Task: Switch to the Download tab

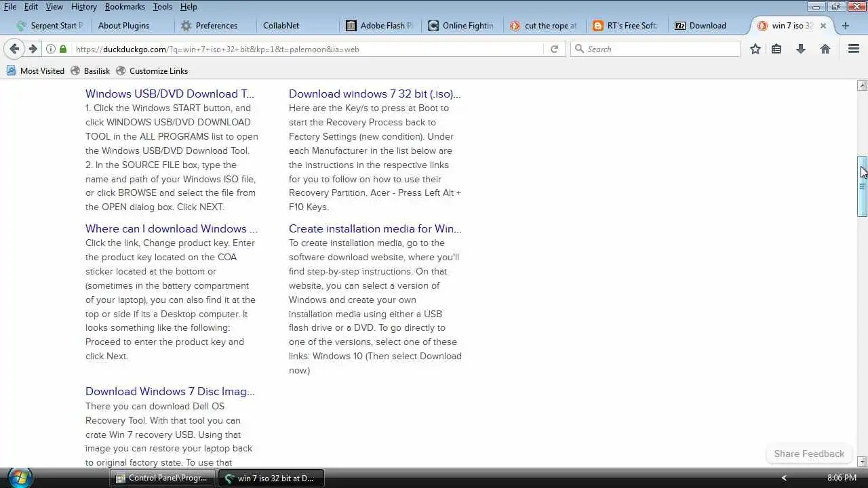Action: point(708,26)
